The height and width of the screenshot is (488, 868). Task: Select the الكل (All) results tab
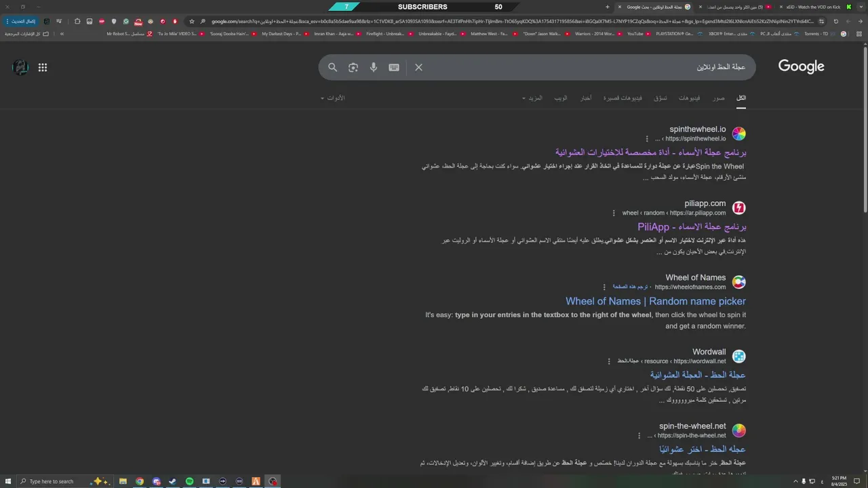[741, 98]
